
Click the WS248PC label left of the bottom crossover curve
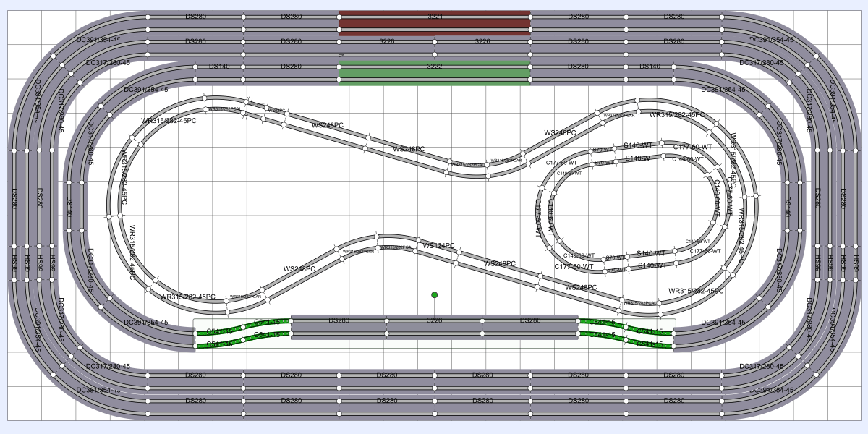point(299,269)
